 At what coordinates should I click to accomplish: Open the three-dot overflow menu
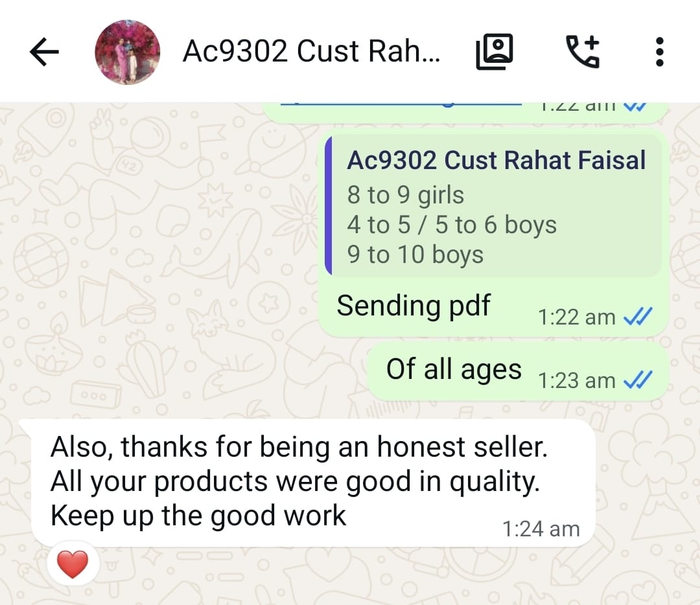point(659,52)
